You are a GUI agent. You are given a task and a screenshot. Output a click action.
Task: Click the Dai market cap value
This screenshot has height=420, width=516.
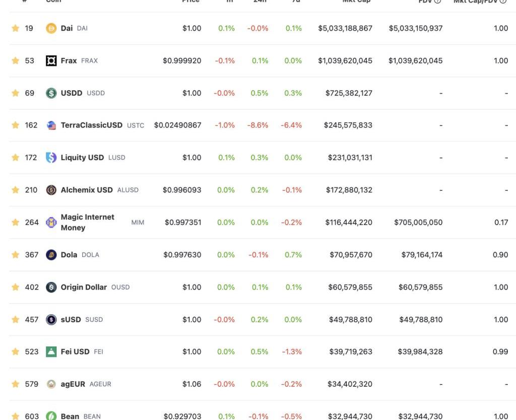point(345,28)
